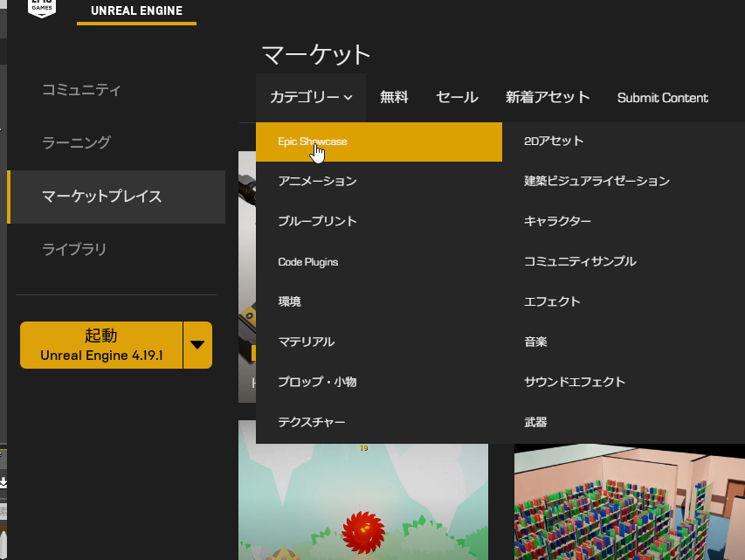This screenshot has height=560, width=745.
Task: Open the コミュニティ sidebar section
Action: 81,90
